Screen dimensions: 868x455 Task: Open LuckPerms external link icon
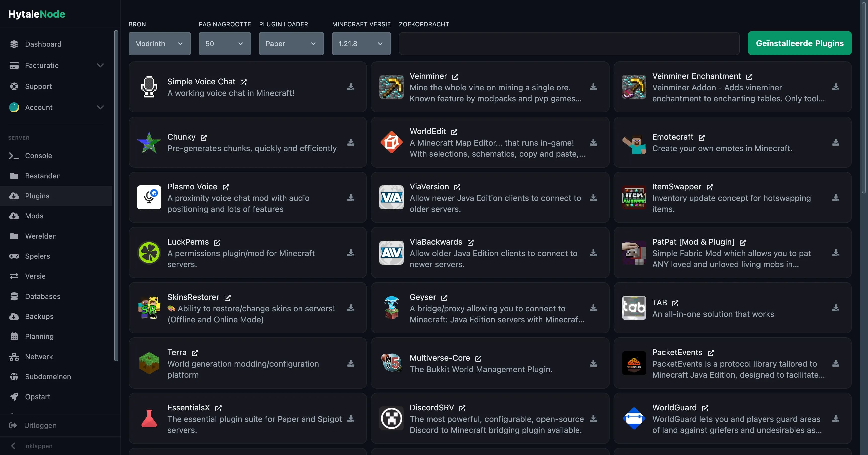tap(217, 243)
